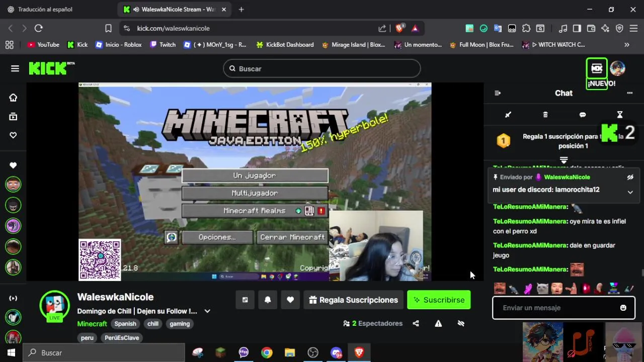Click the chat scrollbar
This screenshot has width=644, height=362.
click(642, 273)
